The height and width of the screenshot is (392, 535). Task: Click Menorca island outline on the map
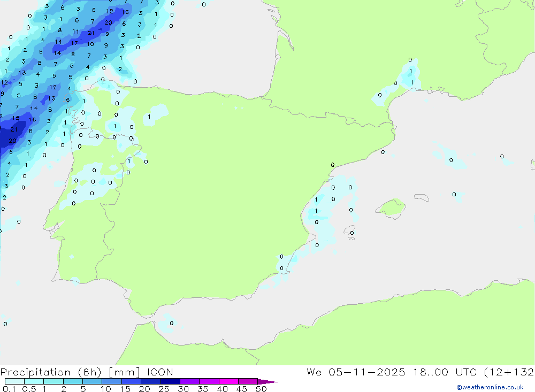[422, 197]
